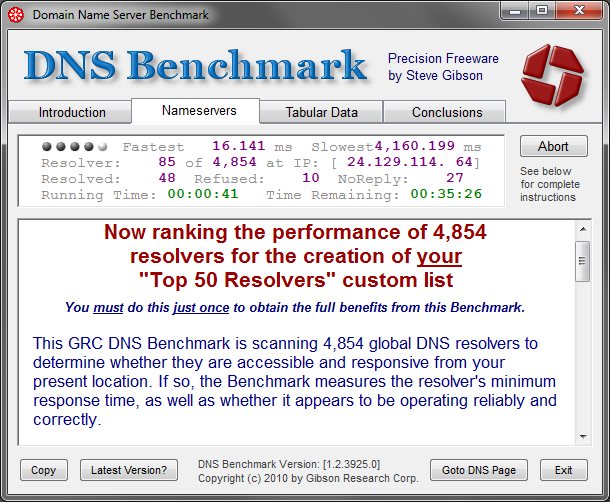Click the vertical scrollbar thumb
Screen dimensions: 610x502
(x=583, y=261)
